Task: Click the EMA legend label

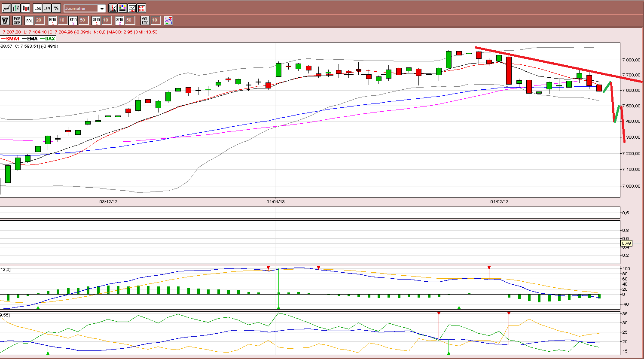Action: pyautogui.click(x=32, y=39)
